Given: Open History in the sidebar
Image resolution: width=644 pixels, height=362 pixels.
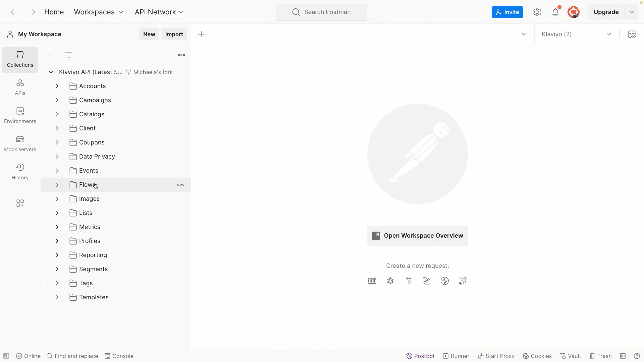Looking at the screenshot, I should coord(20,172).
